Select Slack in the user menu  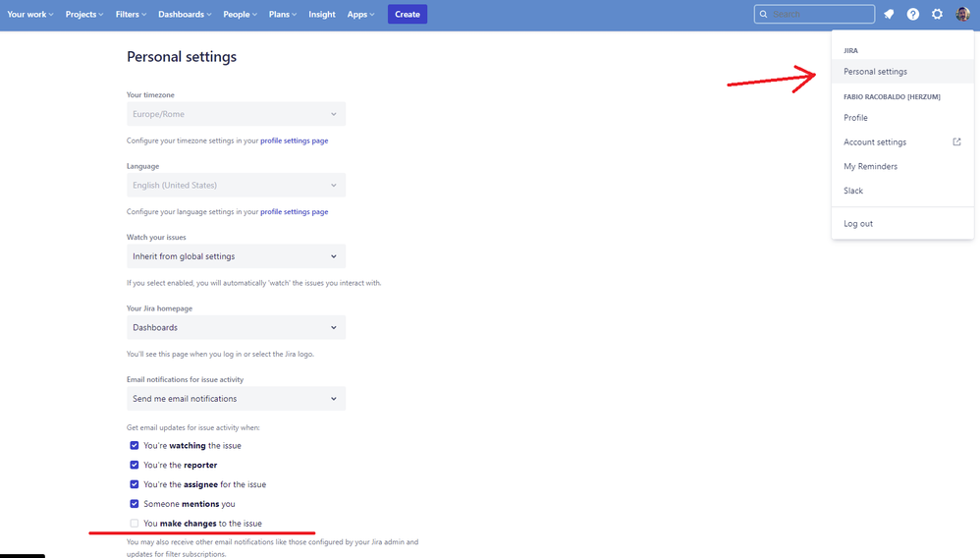(902, 191)
